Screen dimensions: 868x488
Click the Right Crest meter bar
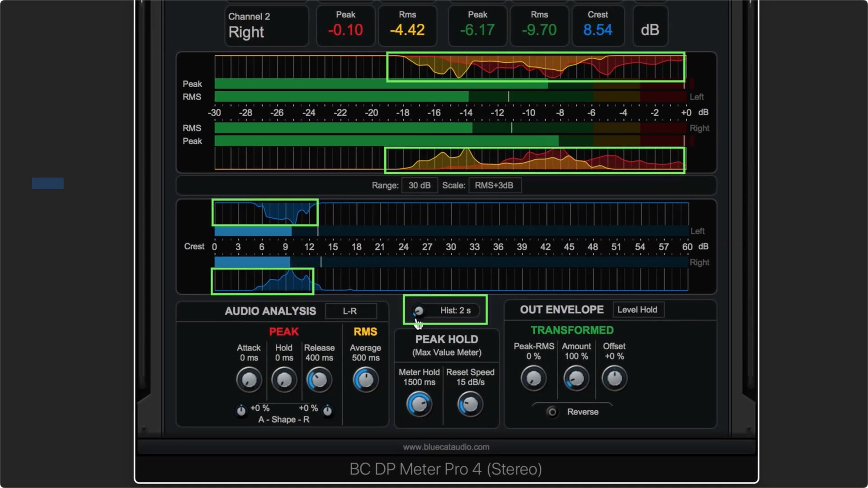pyautogui.click(x=451, y=262)
